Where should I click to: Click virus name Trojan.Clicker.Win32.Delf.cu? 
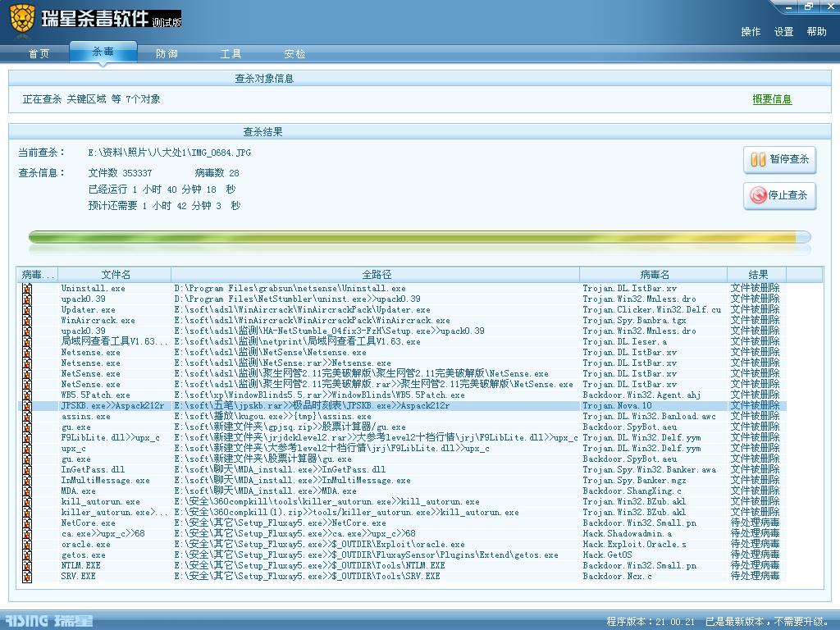(x=651, y=309)
